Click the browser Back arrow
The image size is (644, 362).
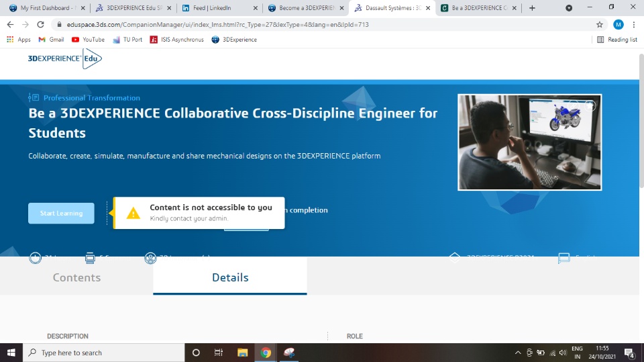(x=10, y=25)
